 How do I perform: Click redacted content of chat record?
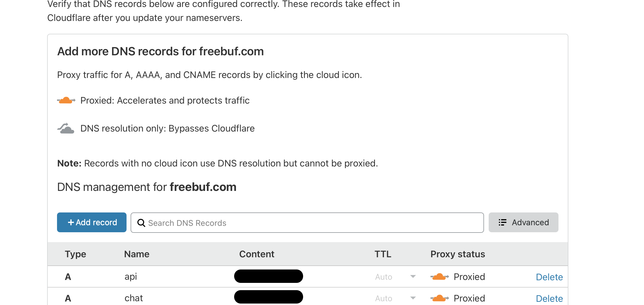click(268, 297)
